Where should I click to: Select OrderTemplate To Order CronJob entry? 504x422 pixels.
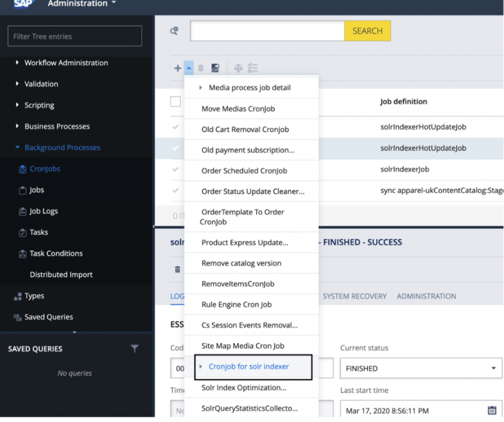tap(251, 217)
